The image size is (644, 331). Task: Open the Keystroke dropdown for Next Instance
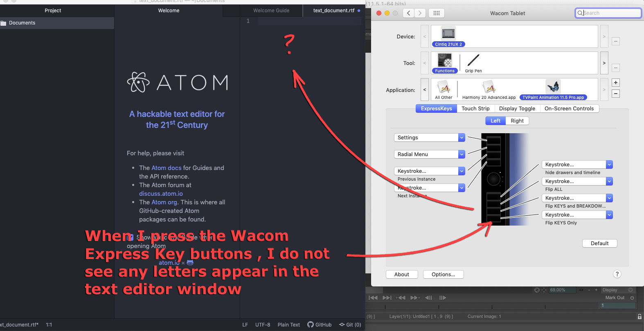430,188
